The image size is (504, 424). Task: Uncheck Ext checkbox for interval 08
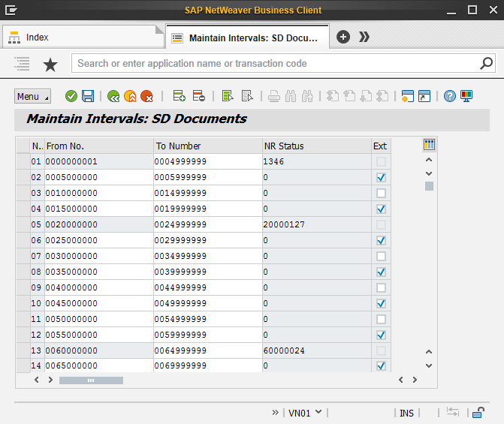(381, 272)
